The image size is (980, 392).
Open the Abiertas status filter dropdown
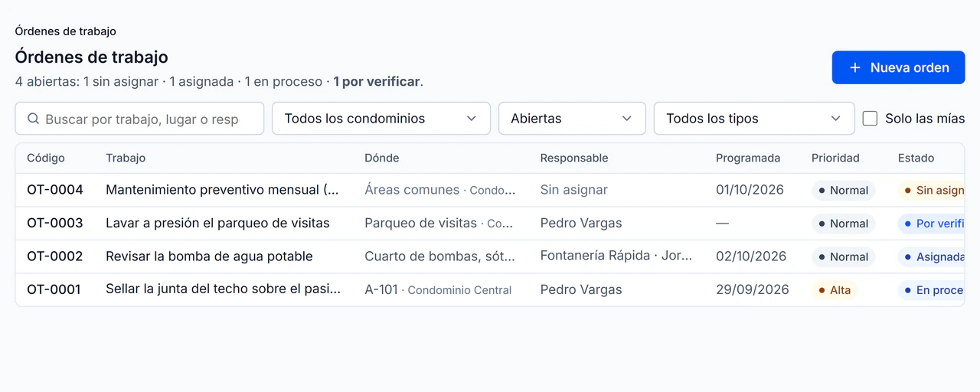(x=572, y=119)
